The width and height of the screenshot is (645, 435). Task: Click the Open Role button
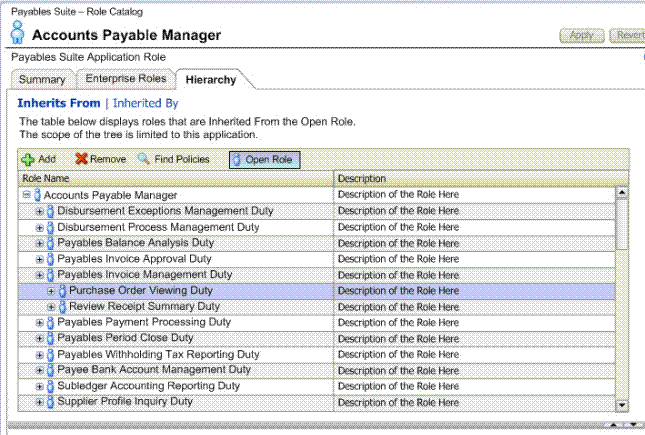(264, 160)
